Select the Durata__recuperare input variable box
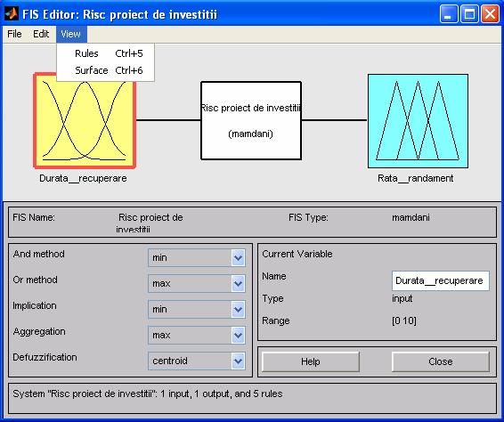Viewport: 504px width, 422px height. pos(85,120)
